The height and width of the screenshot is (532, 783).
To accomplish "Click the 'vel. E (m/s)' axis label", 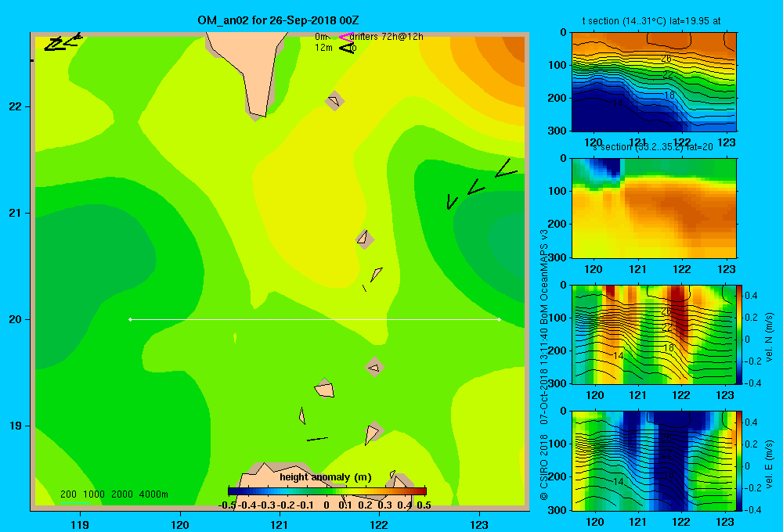I will (x=770, y=464).
